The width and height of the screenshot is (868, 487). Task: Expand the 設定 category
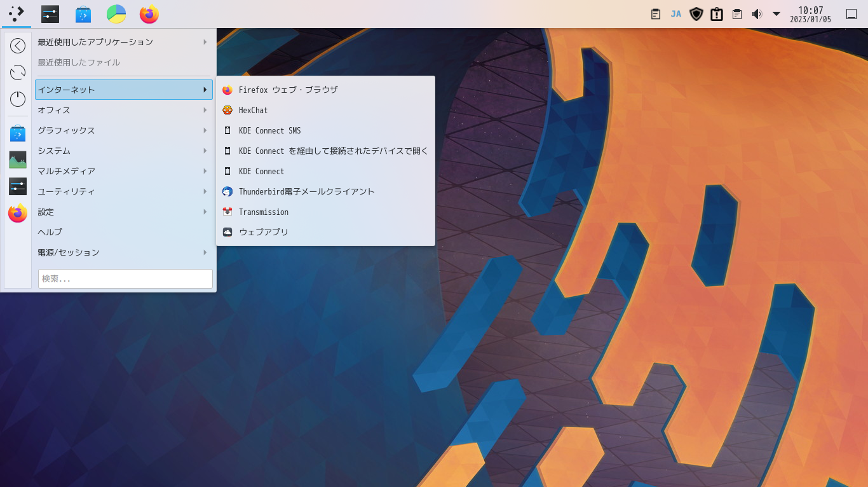(124, 212)
